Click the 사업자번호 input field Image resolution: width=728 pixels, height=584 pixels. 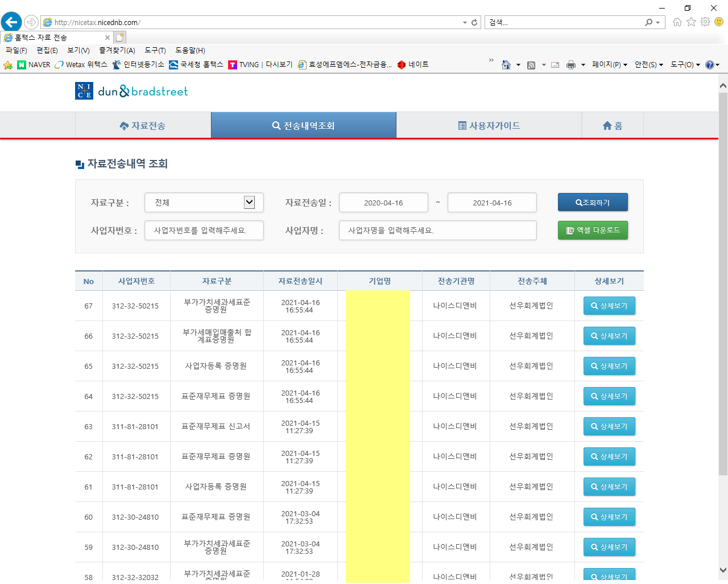coord(204,231)
